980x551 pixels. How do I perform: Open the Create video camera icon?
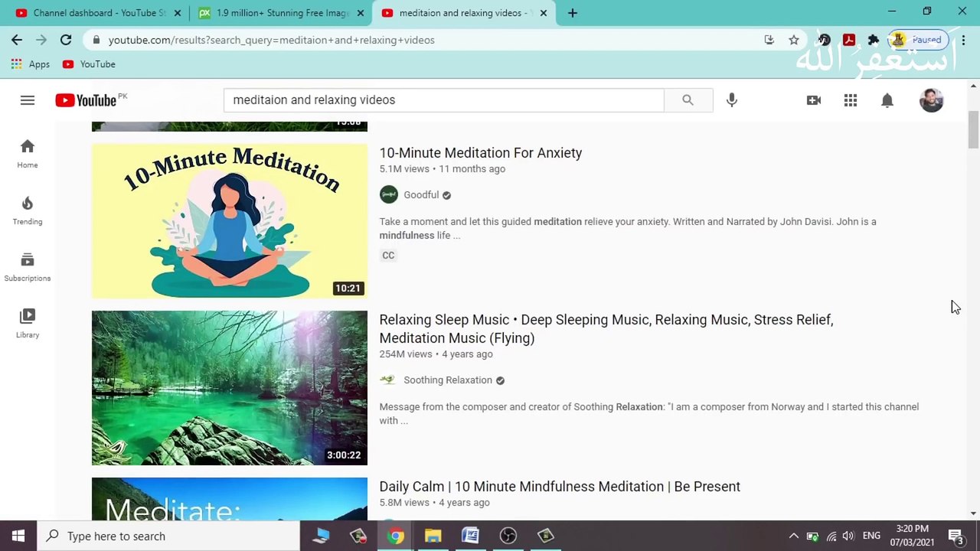pos(814,100)
